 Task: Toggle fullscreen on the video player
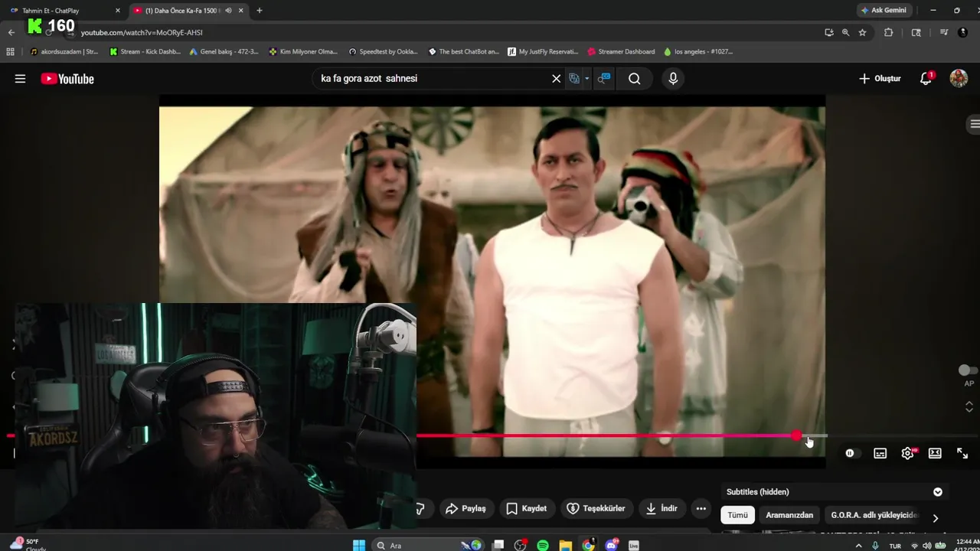962,453
